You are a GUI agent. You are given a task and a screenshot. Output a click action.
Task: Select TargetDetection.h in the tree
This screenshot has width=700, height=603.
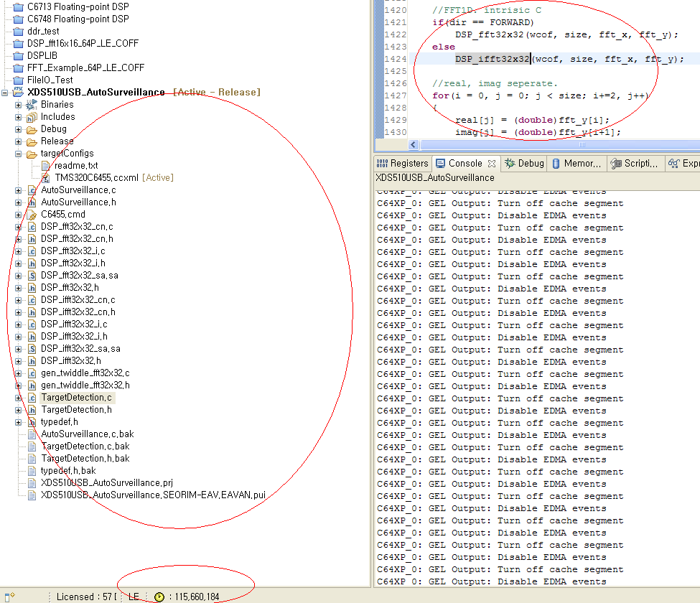pyautogui.click(x=76, y=410)
